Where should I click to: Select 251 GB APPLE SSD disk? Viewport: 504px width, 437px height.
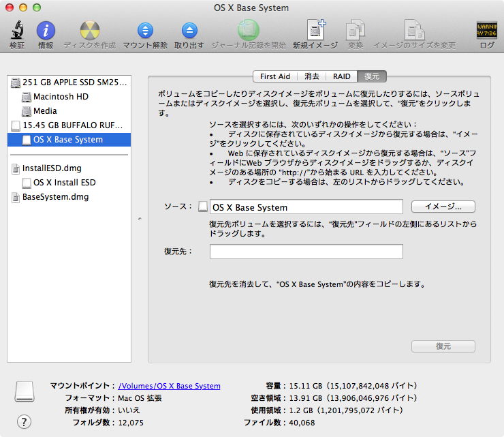click(x=69, y=82)
